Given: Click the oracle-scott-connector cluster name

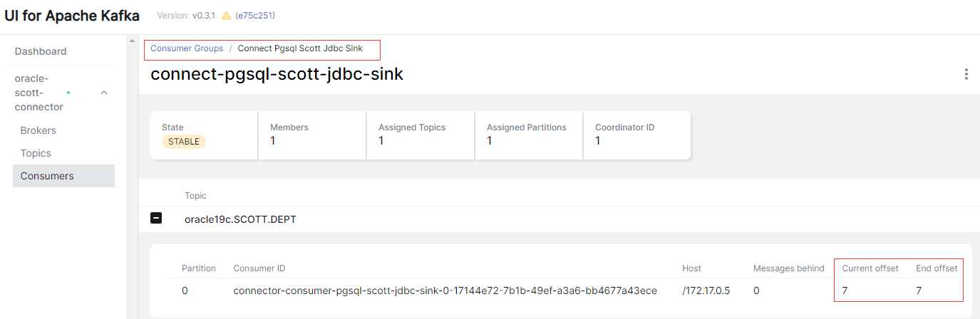Looking at the screenshot, I should [39, 93].
